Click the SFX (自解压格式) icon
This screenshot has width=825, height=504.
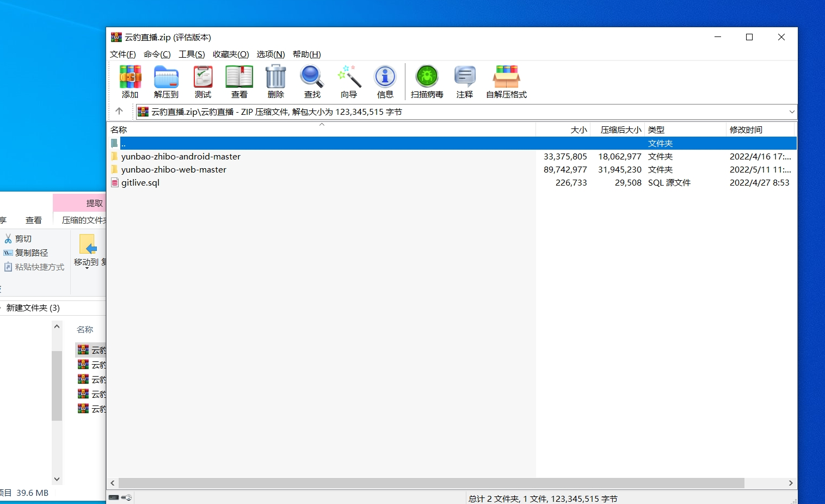click(506, 77)
